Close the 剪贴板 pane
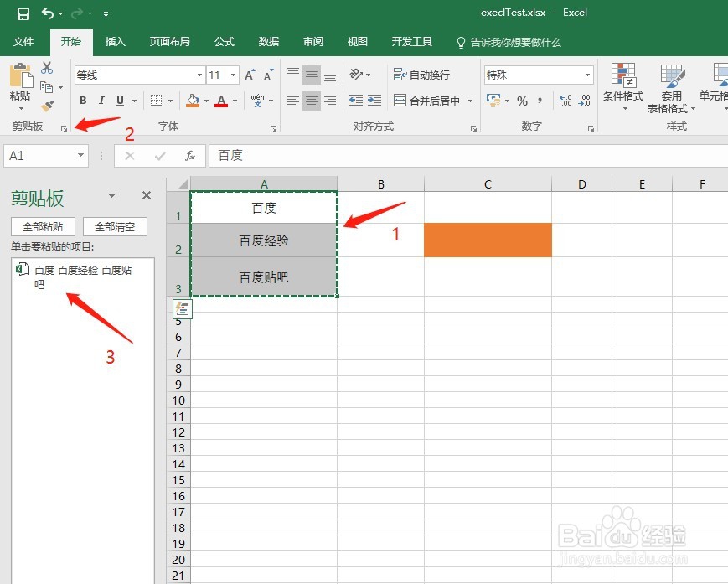The width and height of the screenshot is (728, 584). 147,195
